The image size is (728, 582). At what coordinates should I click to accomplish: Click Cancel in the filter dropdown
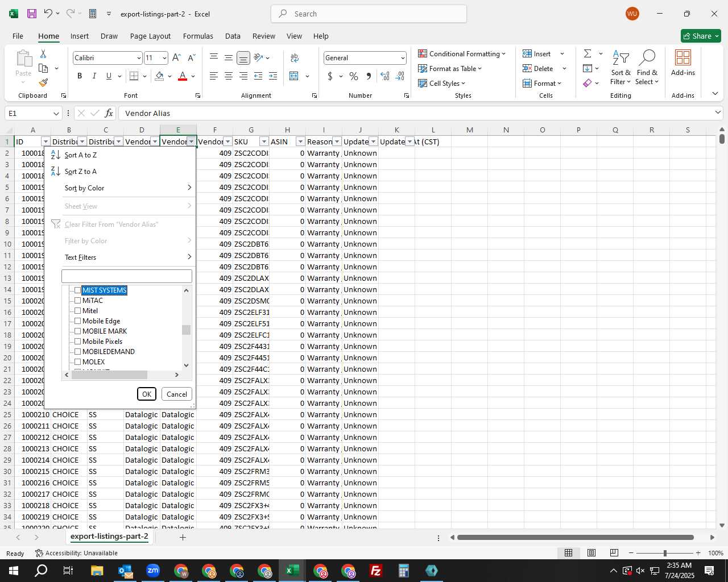point(177,394)
